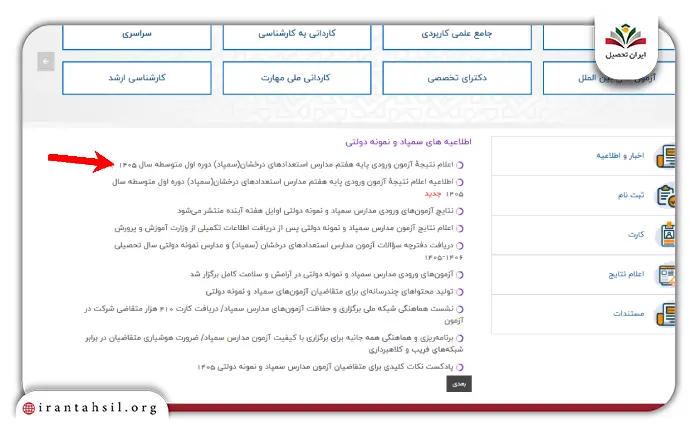
Task: Open the کاردانی به کارشناسی category box
Action: 297,36
